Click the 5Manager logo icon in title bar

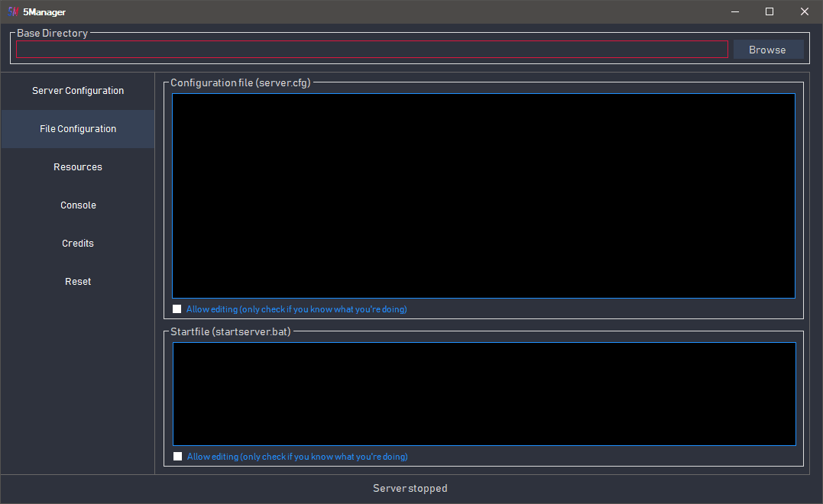point(13,11)
